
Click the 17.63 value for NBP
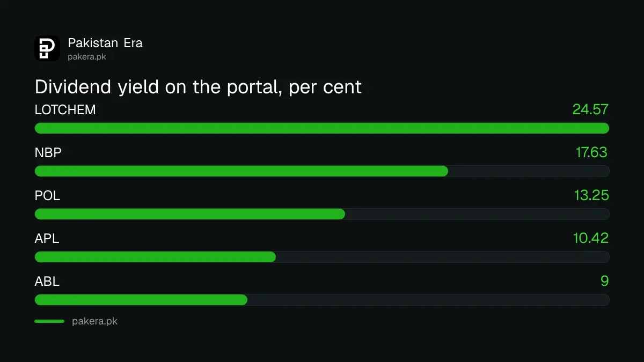click(x=592, y=152)
